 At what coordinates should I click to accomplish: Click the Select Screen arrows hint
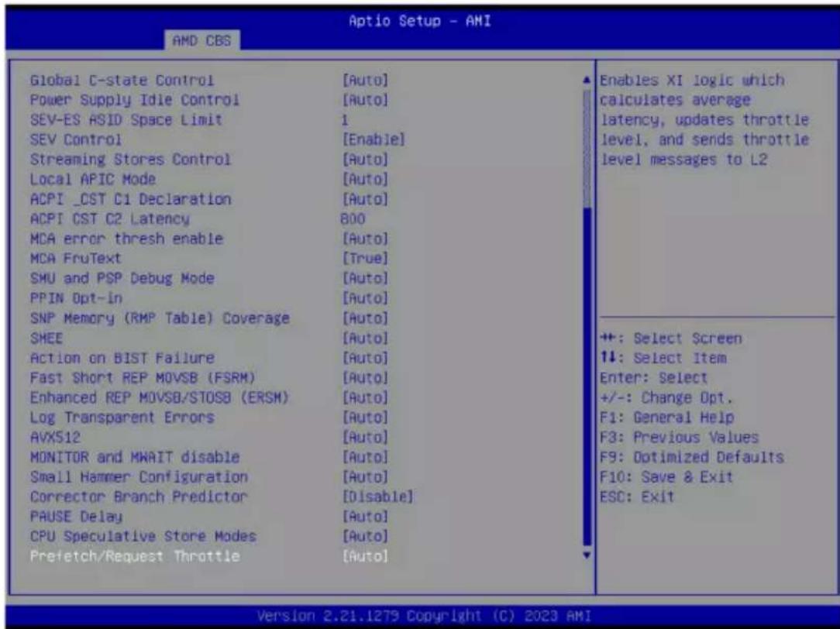(x=671, y=339)
